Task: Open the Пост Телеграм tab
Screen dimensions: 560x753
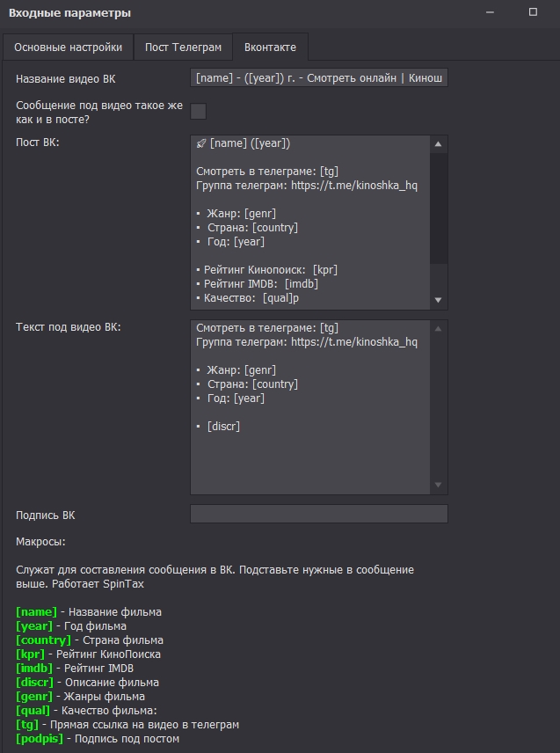Action: coord(183,47)
